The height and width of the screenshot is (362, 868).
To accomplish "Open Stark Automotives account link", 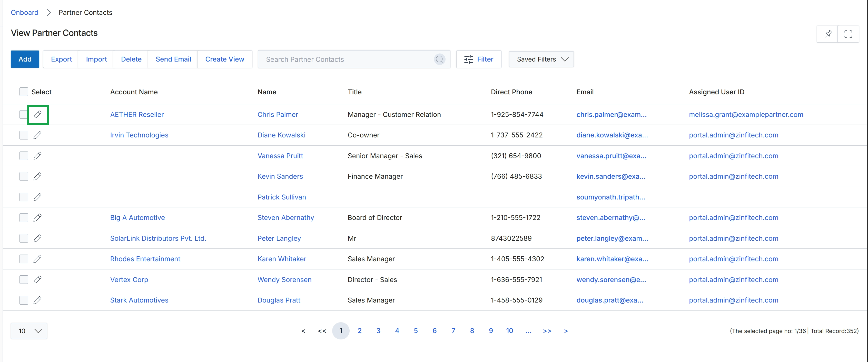I will (x=139, y=300).
